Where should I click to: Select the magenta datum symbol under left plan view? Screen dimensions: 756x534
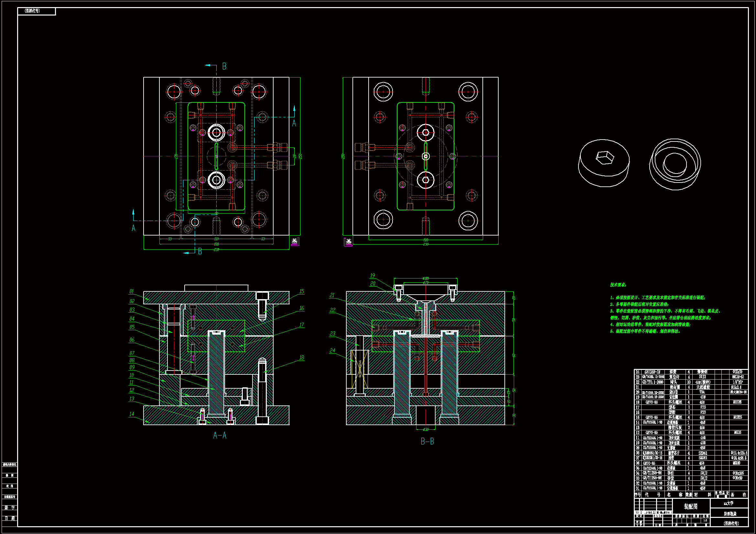point(295,242)
